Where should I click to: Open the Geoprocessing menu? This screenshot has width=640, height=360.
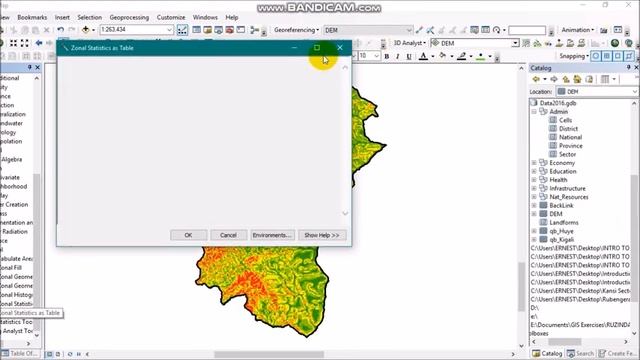pos(129,18)
